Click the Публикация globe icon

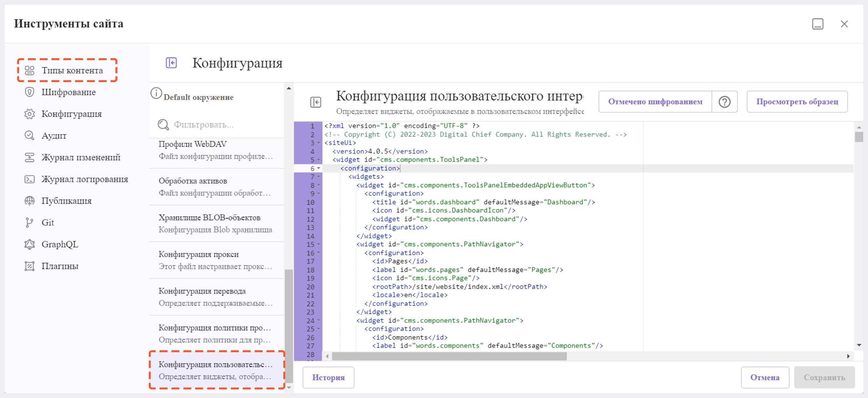pos(30,201)
